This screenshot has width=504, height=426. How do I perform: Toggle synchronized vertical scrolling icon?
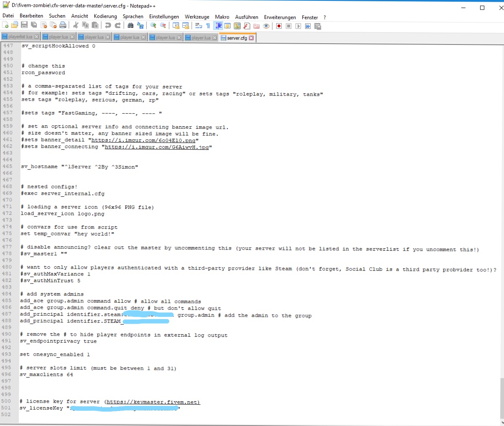176,26
